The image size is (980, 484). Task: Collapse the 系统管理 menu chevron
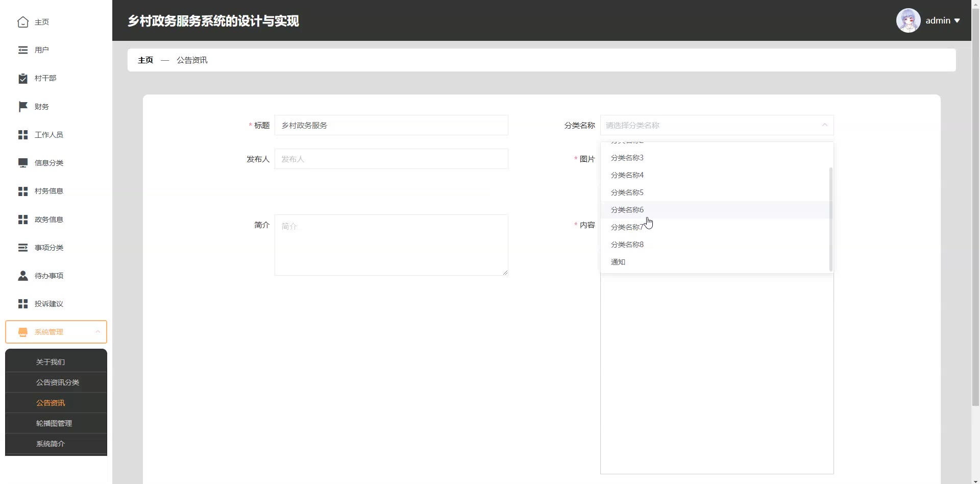(97, 332)
